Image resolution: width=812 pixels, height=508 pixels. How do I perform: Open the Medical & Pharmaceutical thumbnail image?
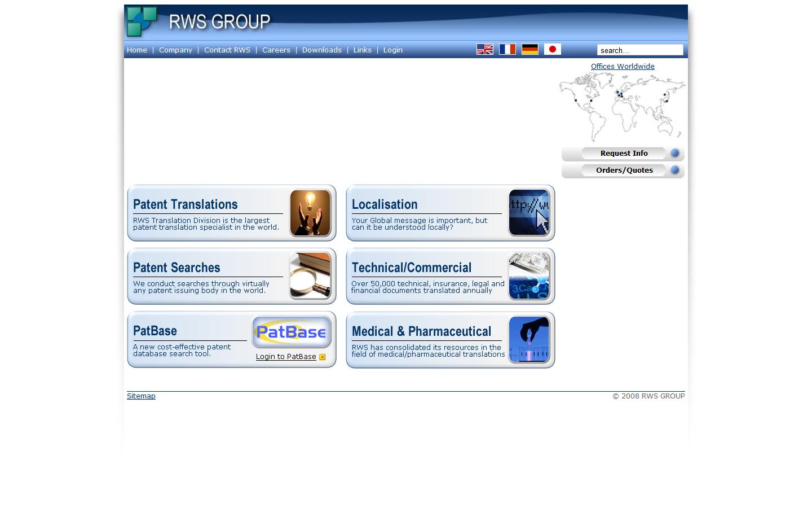529,340
